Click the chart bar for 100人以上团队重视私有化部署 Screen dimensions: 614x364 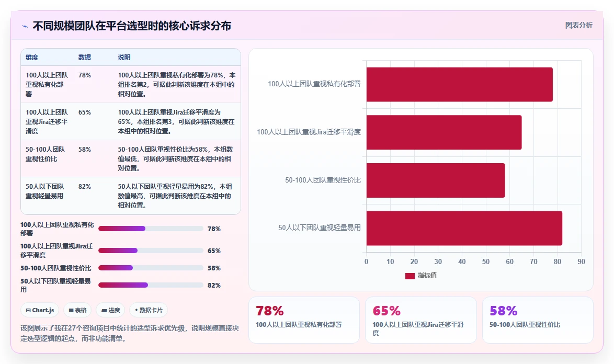(459, 85)
